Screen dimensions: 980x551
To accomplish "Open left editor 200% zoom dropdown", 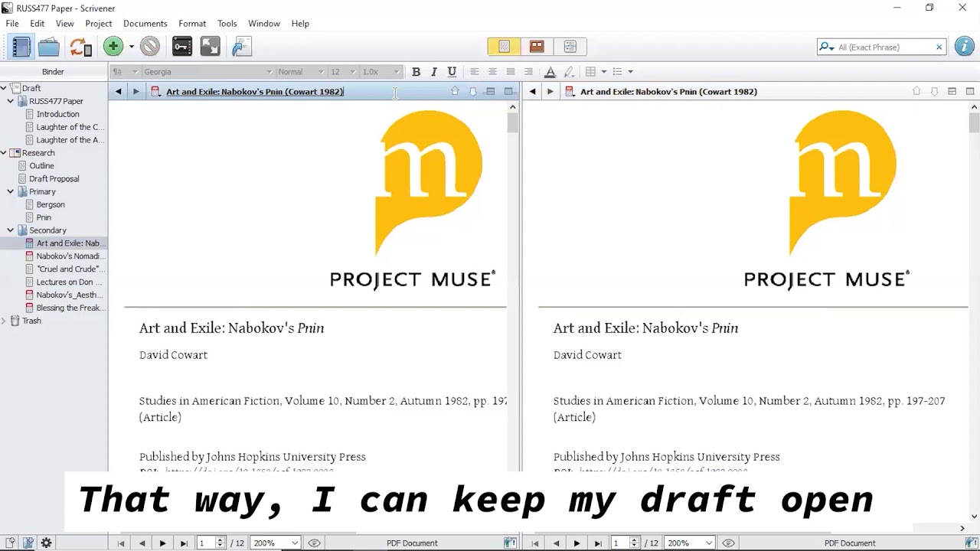I will (x=276, y=543).
